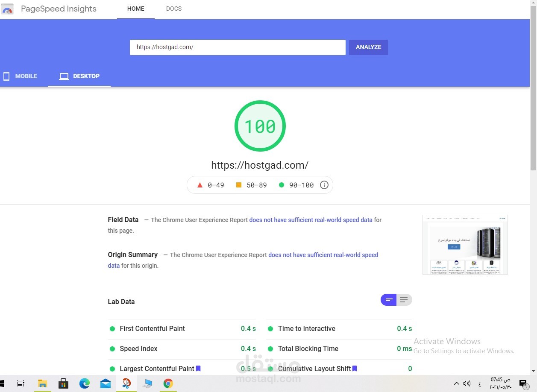The height and width of the screenshot is (392, 537).
Task: Click the score scale info icon
Action: point(324,185)
